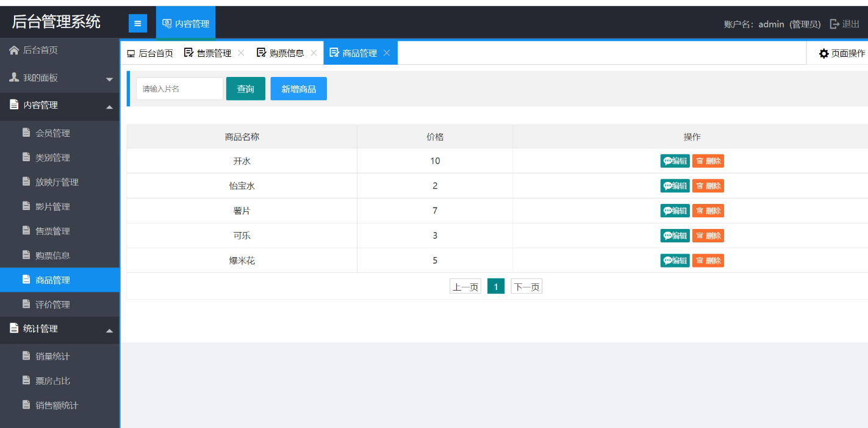The width and height of the screenshot is (868, 428).
Task: Open 售票管理 in the sidebar
Action: pyautogui.click(x=60, y=231)
